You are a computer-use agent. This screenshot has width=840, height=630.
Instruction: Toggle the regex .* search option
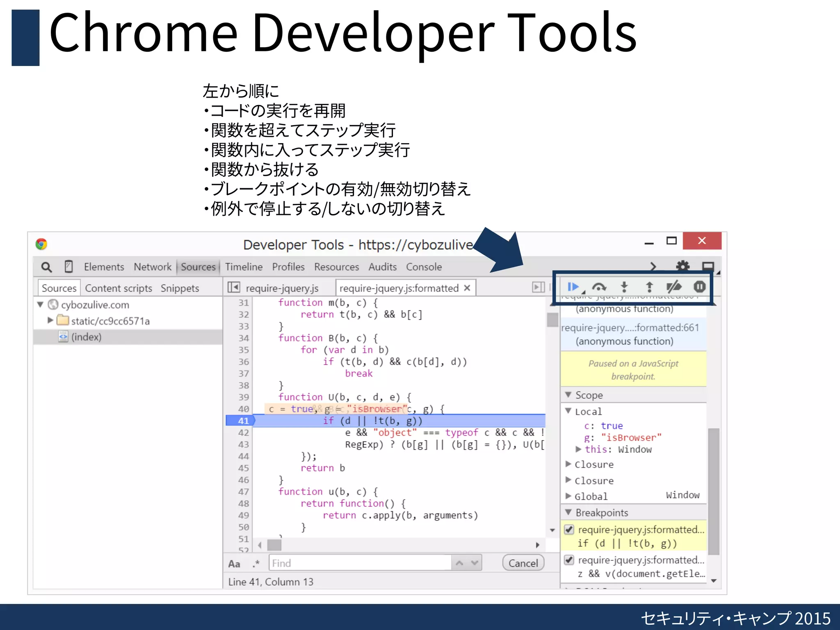tap(256, 564)
